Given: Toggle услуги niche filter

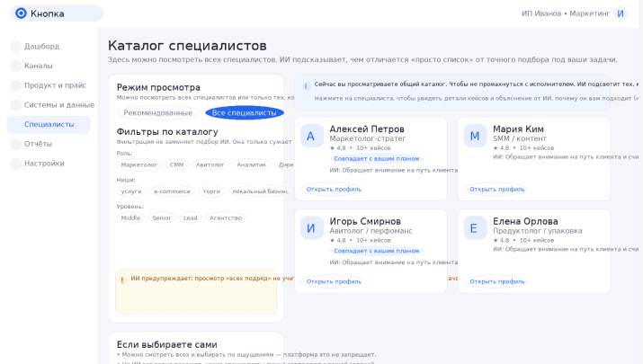Looking at the screenshot, I should [x=131, y=191].
